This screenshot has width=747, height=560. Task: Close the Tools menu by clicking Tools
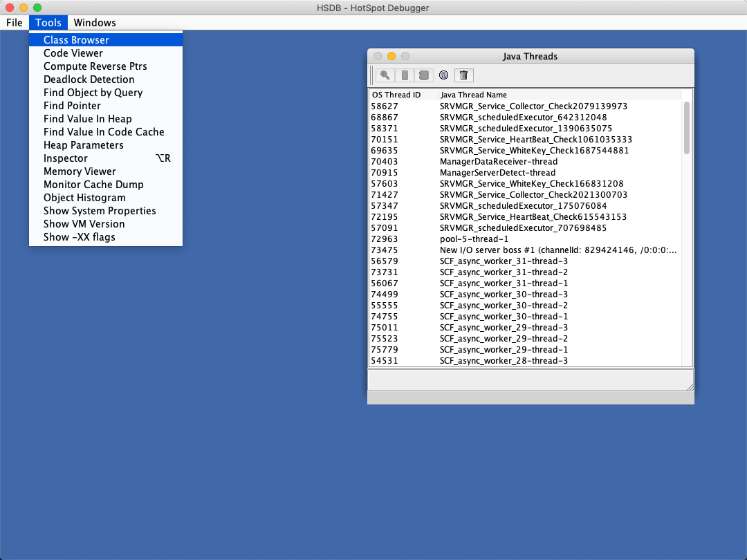pos(48,22)
